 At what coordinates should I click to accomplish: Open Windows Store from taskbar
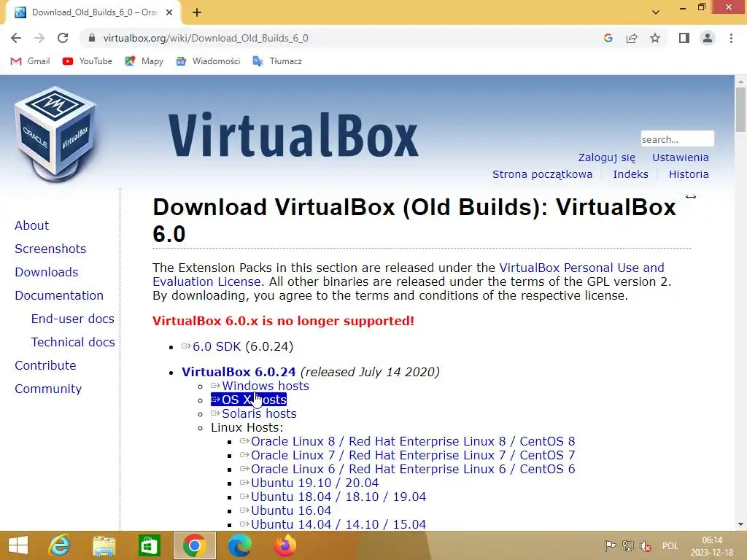coord(149,545)
